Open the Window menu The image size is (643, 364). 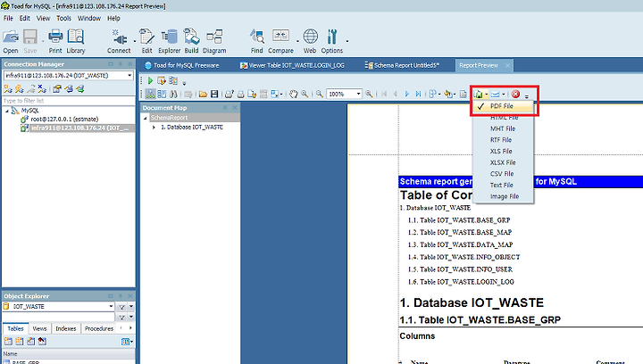pos(89,19)
